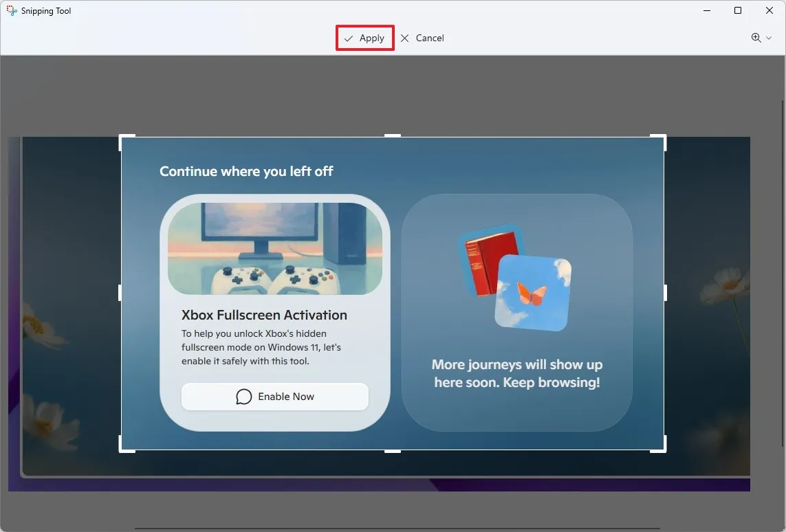Apply the crop with the checkmark button
The image size is (786, 532).
coord(364,38)
